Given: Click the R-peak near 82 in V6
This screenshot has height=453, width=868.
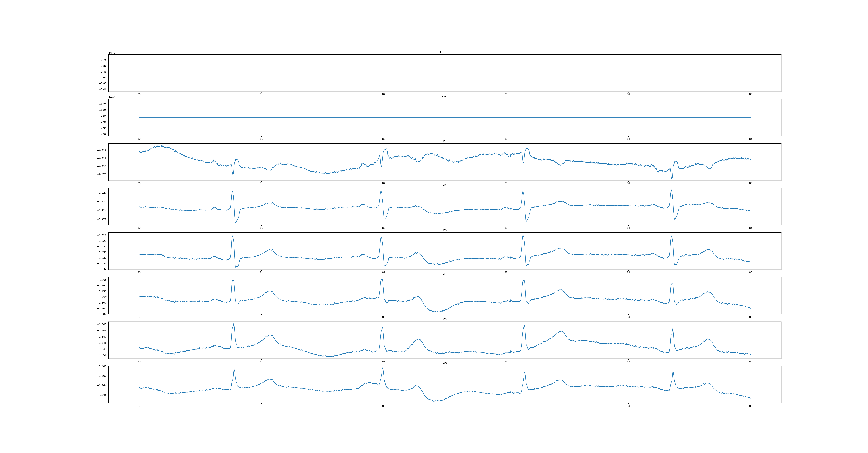Looking at the screenshot, I should [382, 368].
